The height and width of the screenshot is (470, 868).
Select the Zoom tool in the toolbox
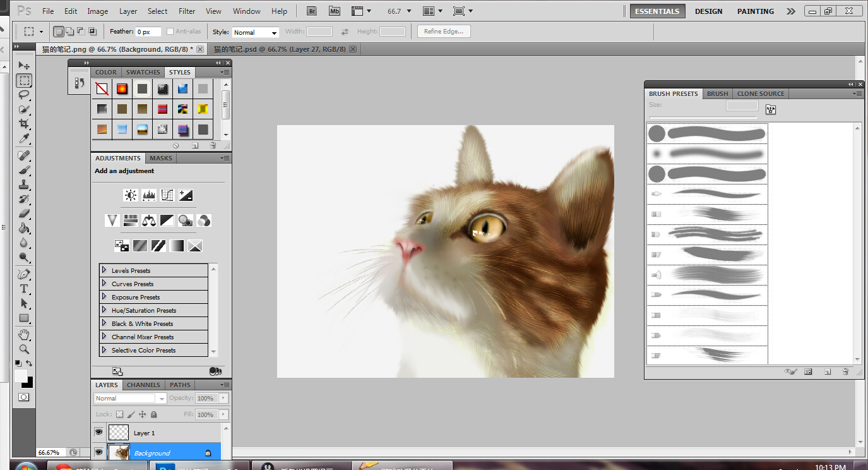coord(24,349)
